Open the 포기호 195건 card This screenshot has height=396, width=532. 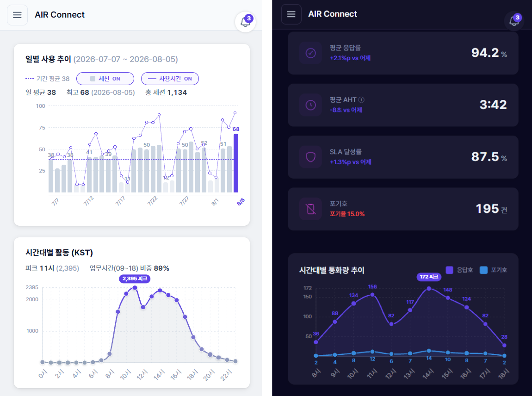point(403,209)
